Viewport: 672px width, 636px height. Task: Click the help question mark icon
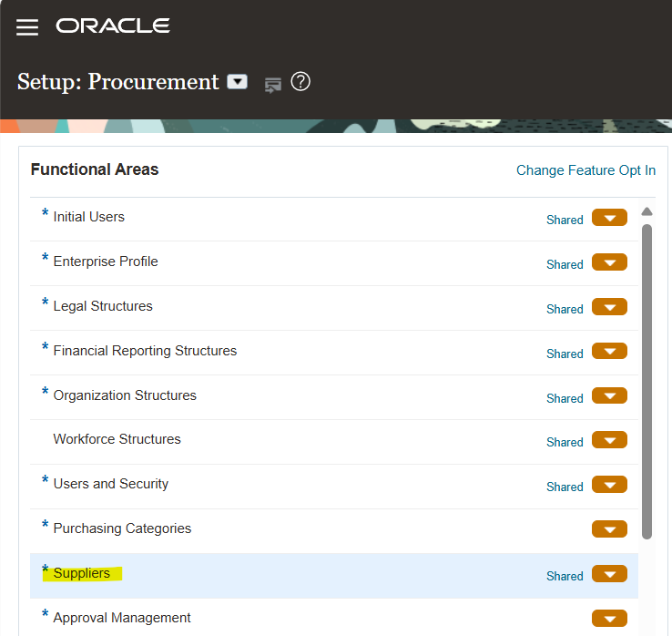point(300,82)
